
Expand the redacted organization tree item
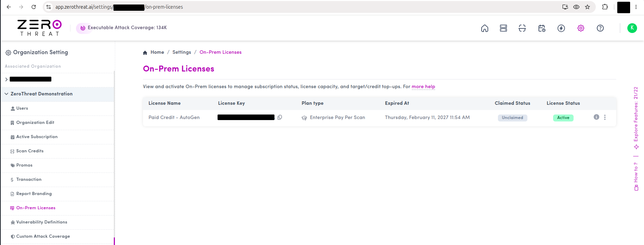pyautogui.click(x=6, y=79)
